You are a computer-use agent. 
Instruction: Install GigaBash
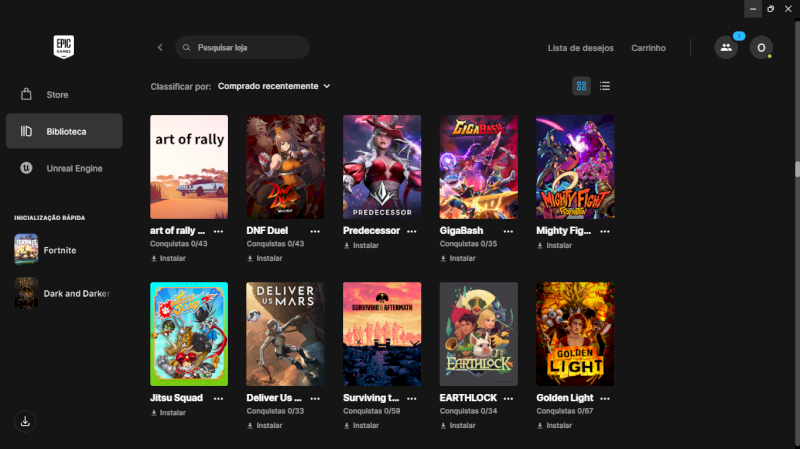click(x=458, y=258)
